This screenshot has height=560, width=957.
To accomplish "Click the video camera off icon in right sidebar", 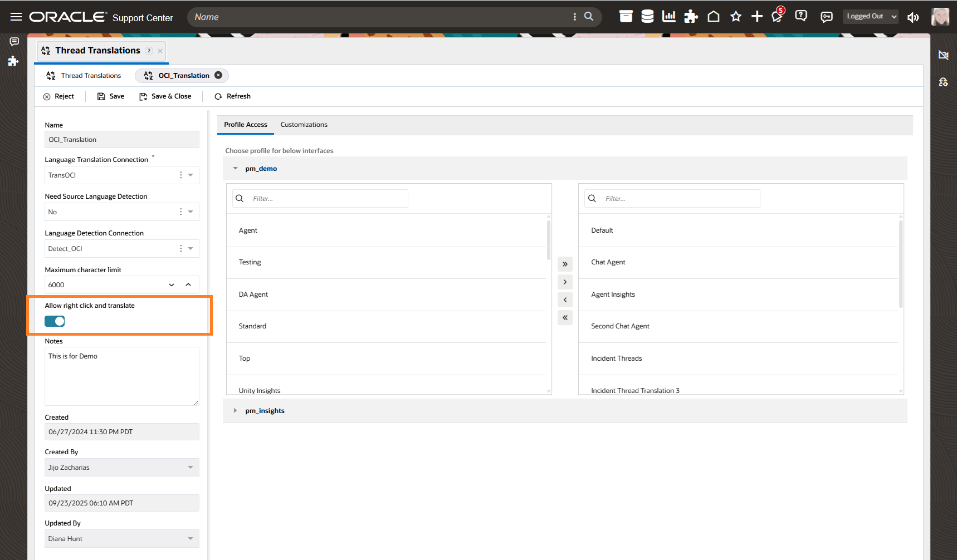I will 943,55.
